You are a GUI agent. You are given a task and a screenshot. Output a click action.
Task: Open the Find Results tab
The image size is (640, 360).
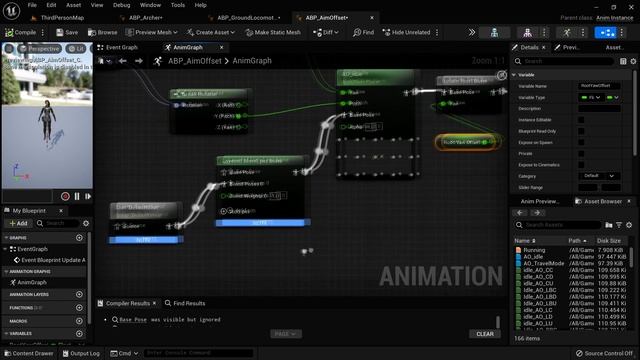(x=185, y=303)
